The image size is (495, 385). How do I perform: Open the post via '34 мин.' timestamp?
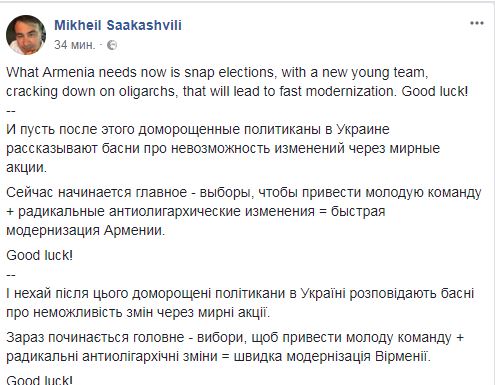coord(75,45)
